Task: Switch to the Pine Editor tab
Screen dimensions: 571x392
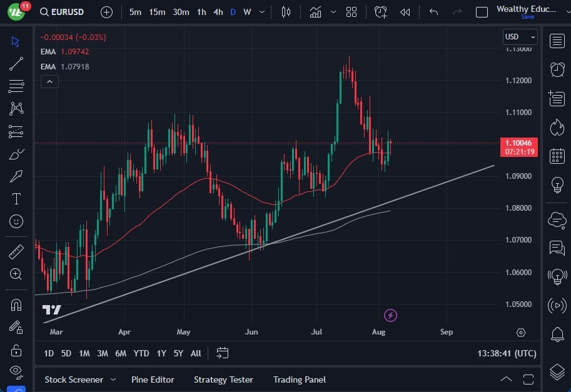Action: [153, 379]
